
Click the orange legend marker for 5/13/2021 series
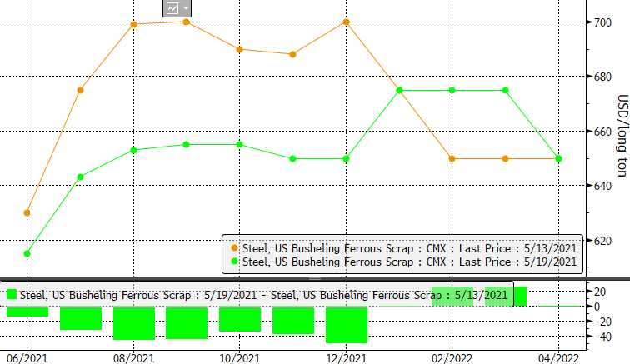(233, 247)
